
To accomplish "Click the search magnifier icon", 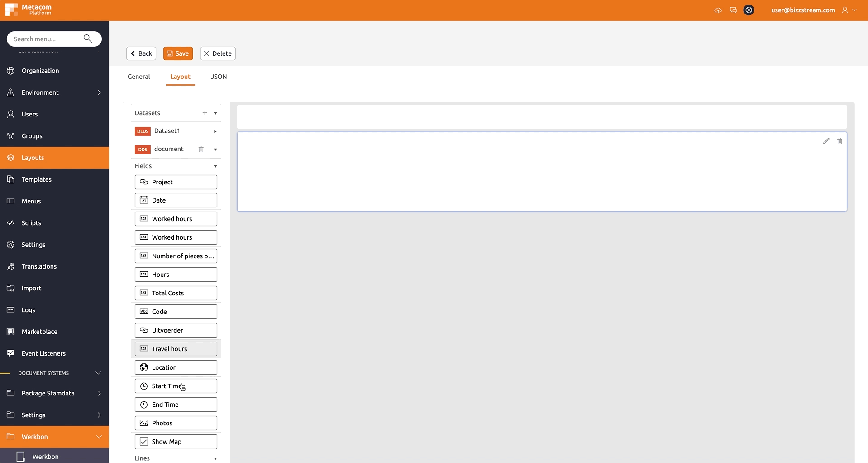I will pos(88,39).
